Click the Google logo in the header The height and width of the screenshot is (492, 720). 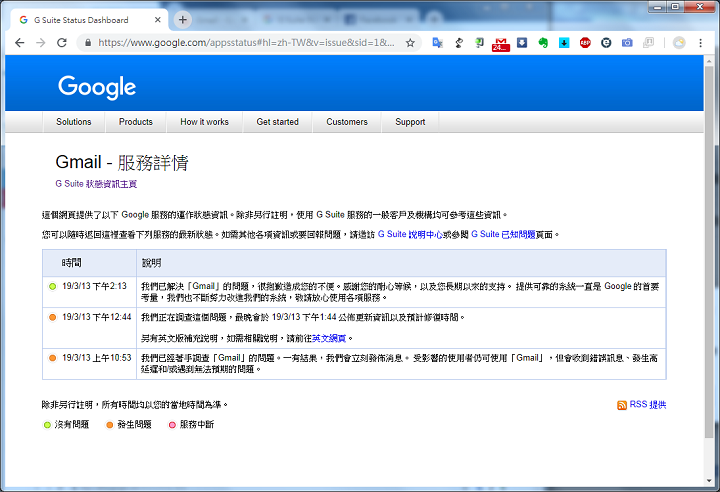97,87
